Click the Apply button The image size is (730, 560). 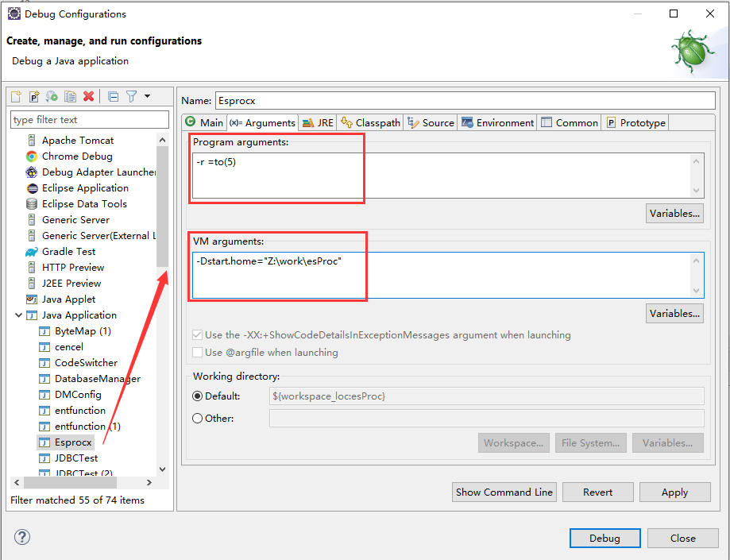tap(674, 492)
